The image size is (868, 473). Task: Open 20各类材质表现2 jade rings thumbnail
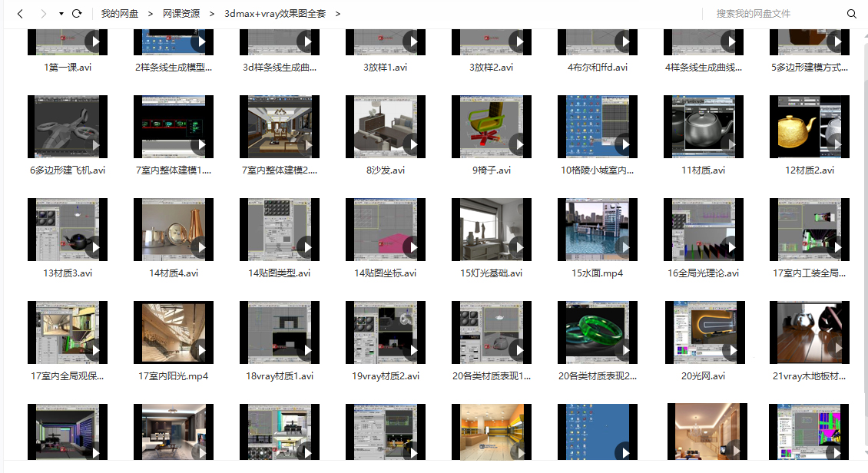point(598,332)
